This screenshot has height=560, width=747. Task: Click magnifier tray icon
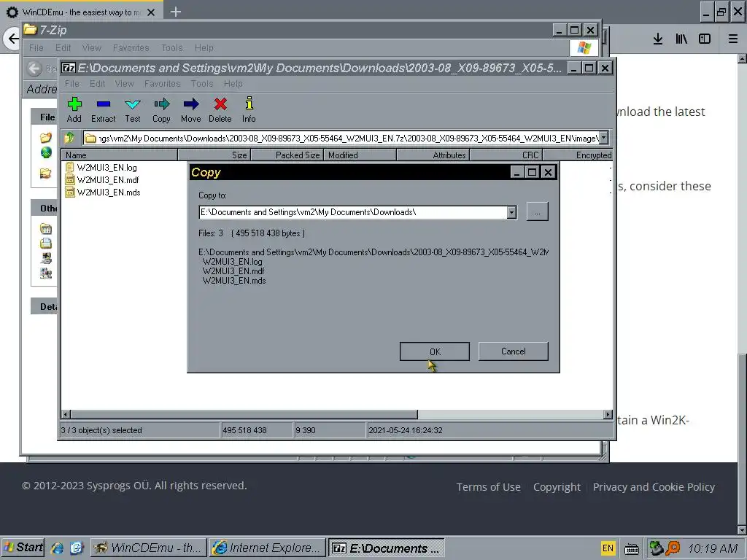pos(673,548)
